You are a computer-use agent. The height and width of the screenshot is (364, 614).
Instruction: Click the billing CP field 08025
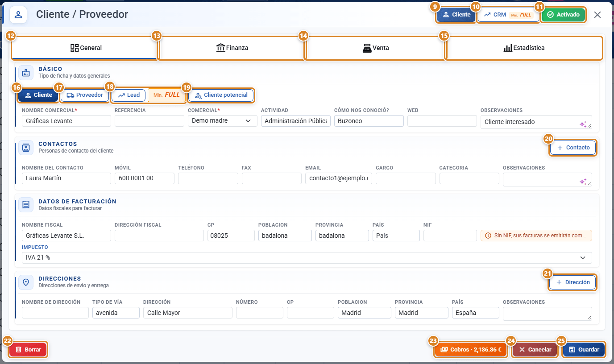231,236
